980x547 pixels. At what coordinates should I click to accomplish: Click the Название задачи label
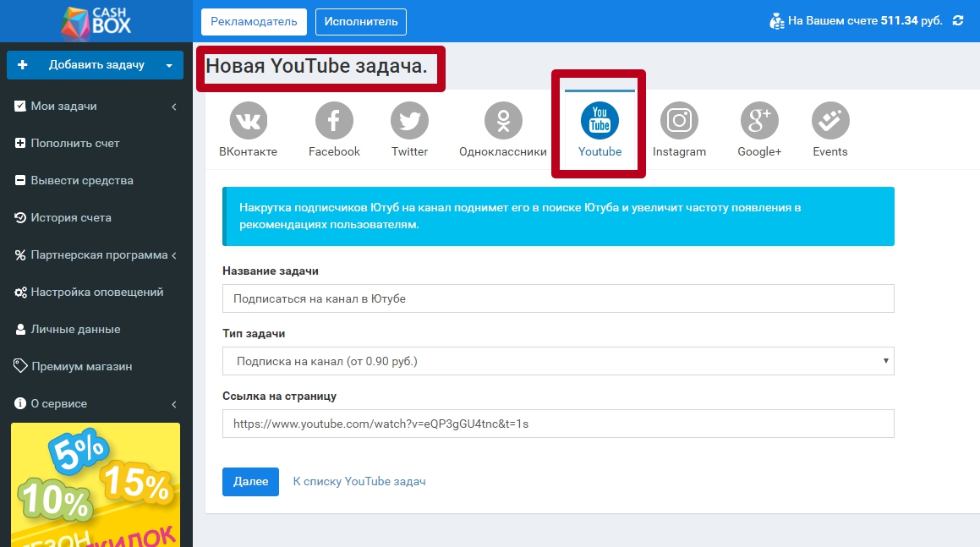click(x=271, y=271)
